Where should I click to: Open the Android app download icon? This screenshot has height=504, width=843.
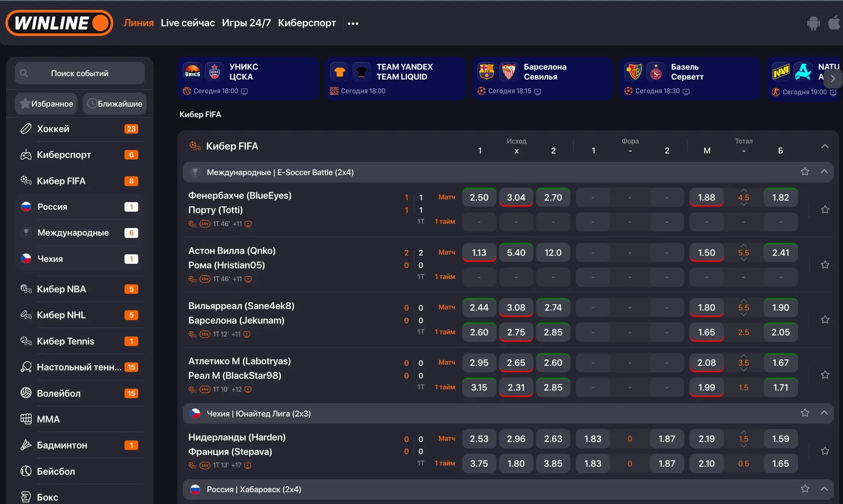point(813,23)
